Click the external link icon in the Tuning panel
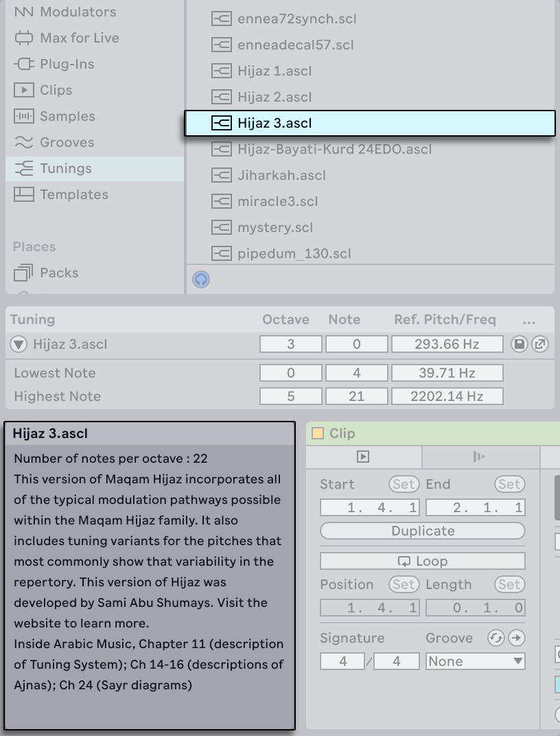Image resolution: width=560 pixels, height=736 pixels. (x=541, y=344)
